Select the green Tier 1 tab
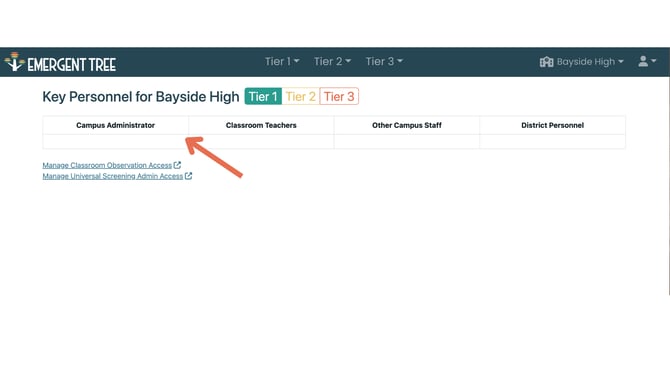 (x=263, y=97)
